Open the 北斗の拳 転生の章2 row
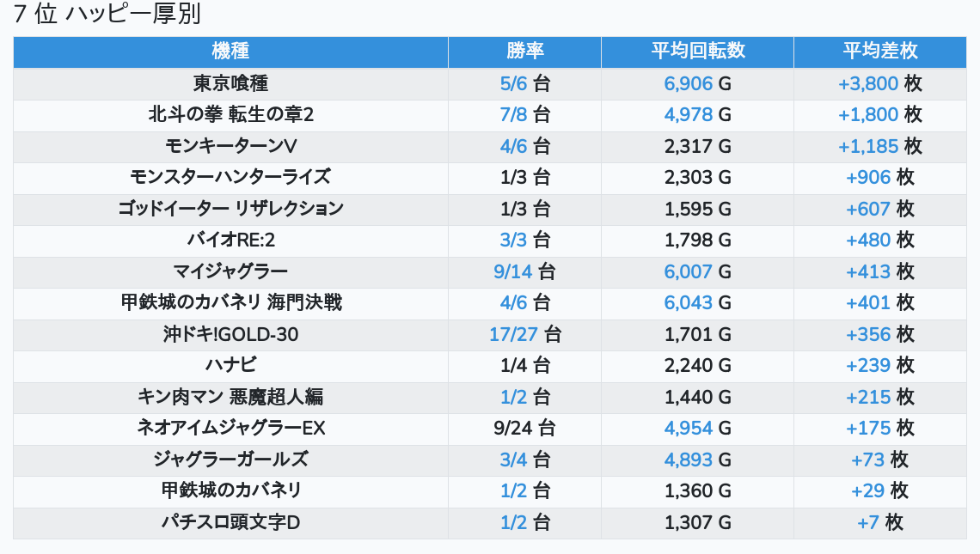980x554 pixels. pyautogui.click(x=230, y=114)
